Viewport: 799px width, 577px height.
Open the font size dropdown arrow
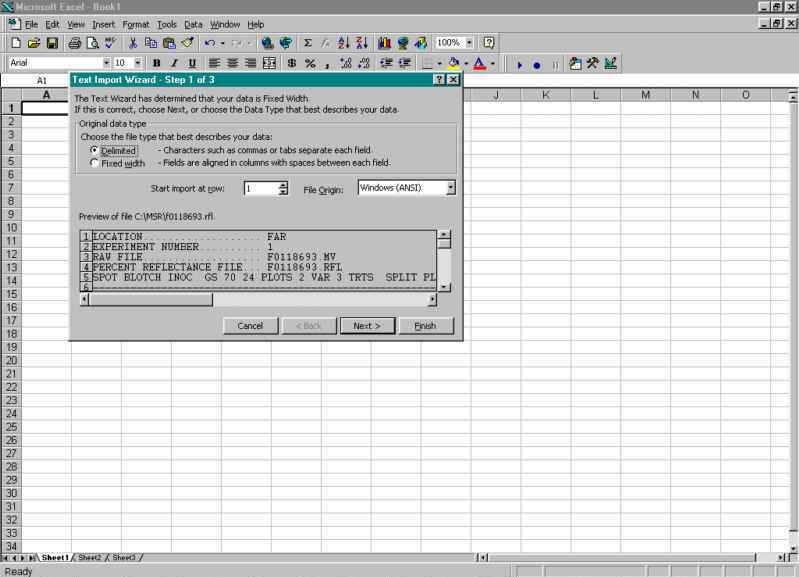[138, 63]
